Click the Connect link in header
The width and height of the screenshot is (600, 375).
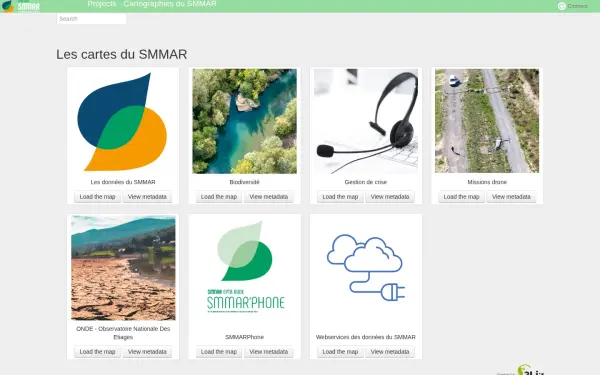click(x=577, y=6)
